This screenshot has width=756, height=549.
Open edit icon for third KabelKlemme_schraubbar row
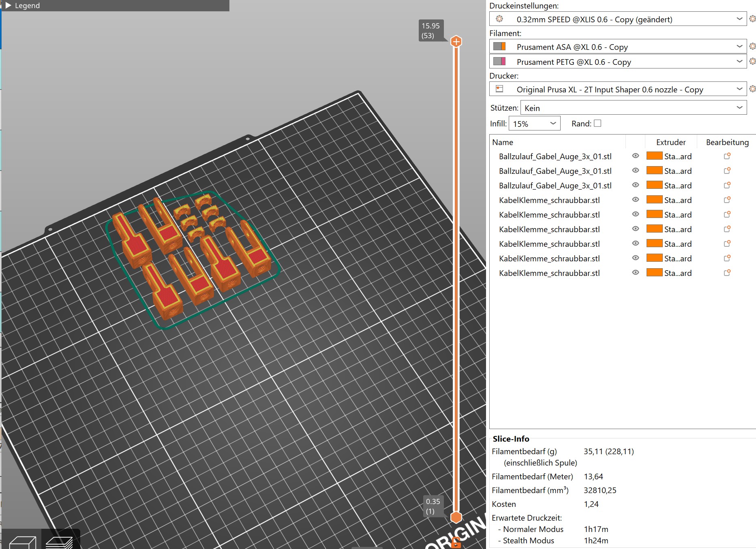[x=727, y=229]
